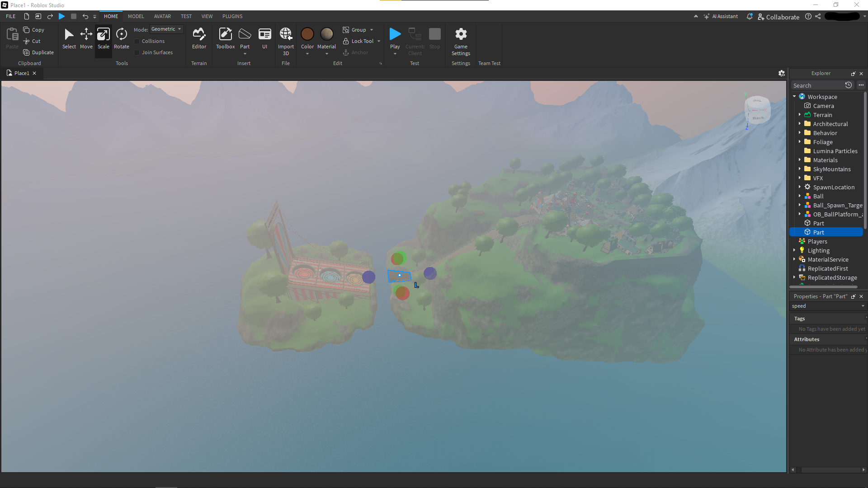
Task: Click Cut in Clipboard
Action: [x=32, y=41]
